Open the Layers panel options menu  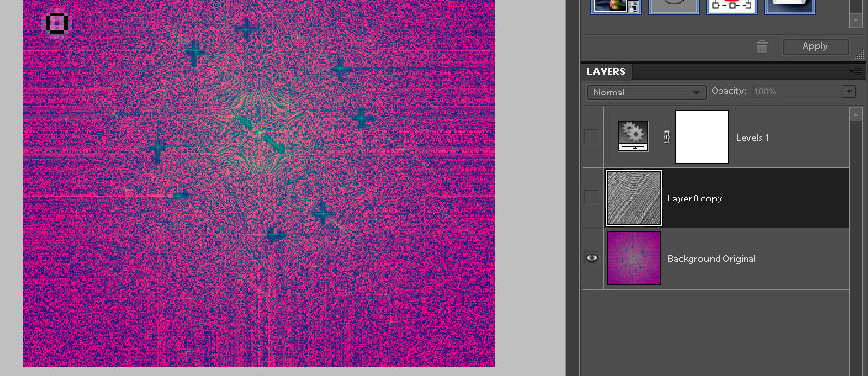point(856,71)
